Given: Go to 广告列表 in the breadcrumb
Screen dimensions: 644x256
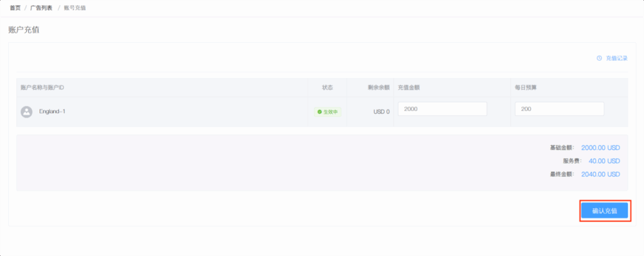Looking at the screenshot, I should [x=42, y=8].
